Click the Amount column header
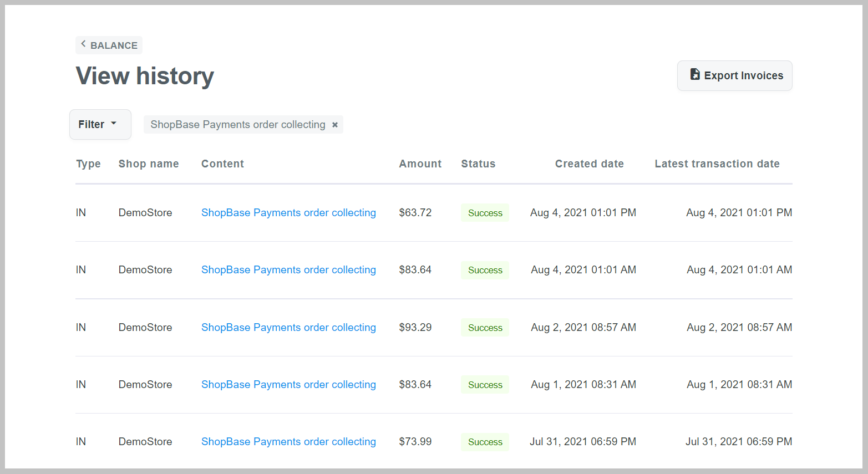Viewport: 868px width, 474px height. click(420, 164)
